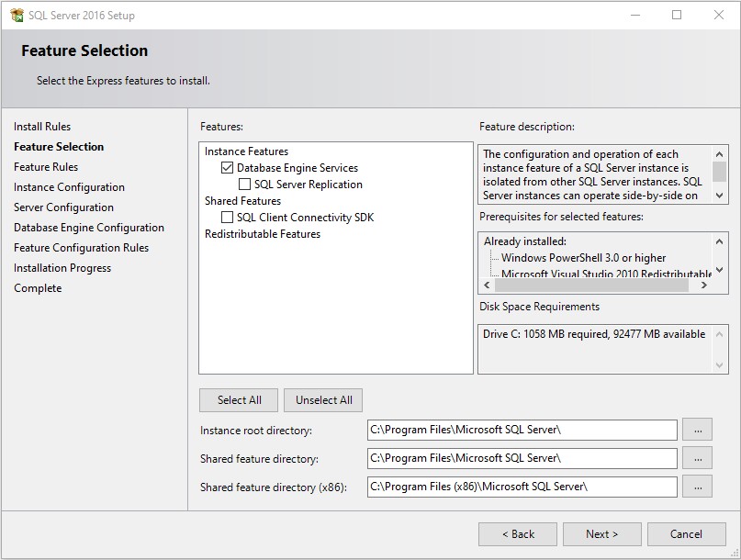
Task: Select Redistributable Features tree node
Action: (262, 234)
